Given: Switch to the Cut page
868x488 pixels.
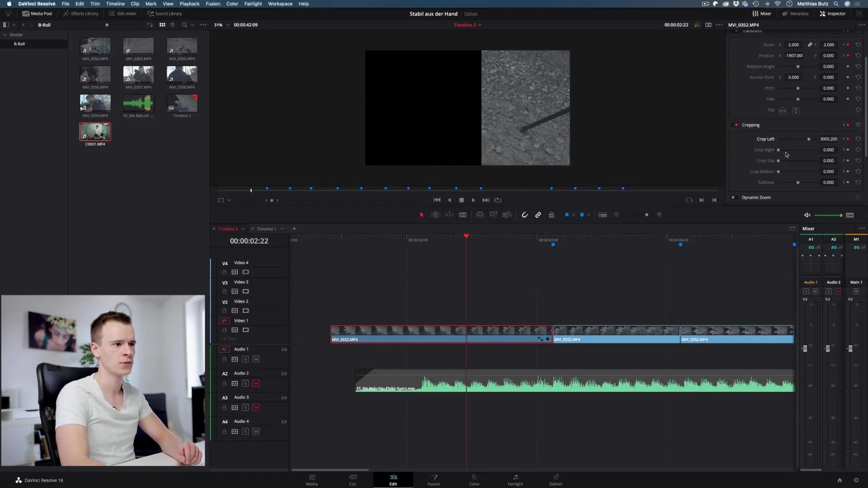Looking at the screenshot, I should point(352,480).
